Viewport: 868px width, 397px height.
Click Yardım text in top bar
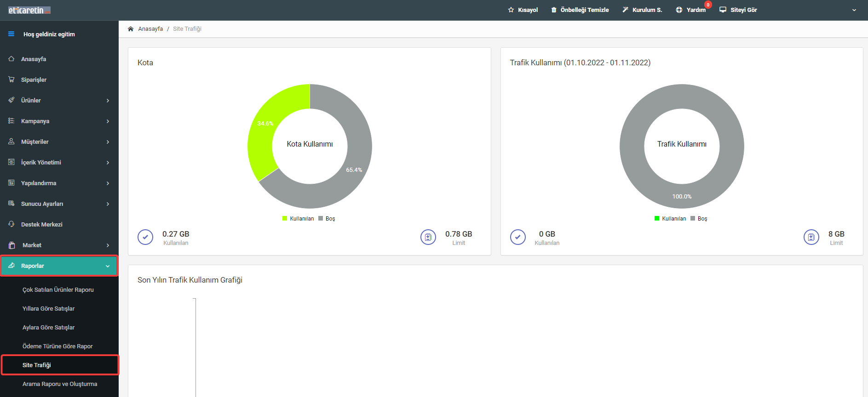(696, 10)
